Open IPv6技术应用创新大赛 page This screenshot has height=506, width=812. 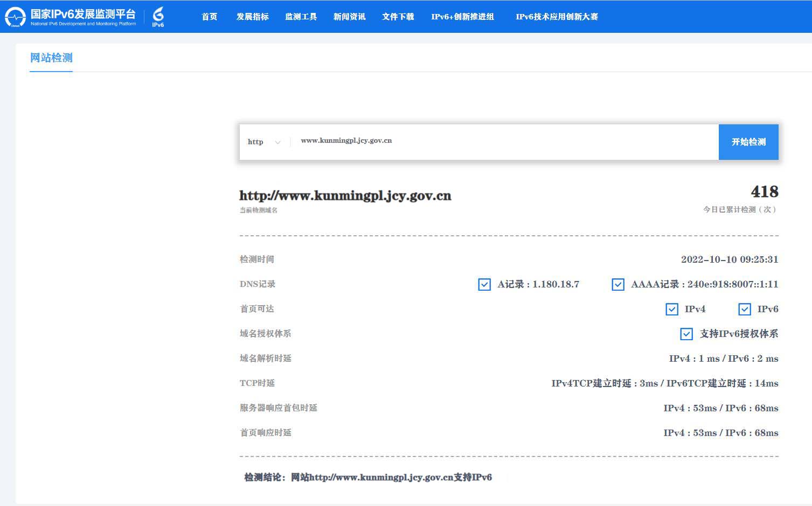pyautogui.click(x=557, y=17)
